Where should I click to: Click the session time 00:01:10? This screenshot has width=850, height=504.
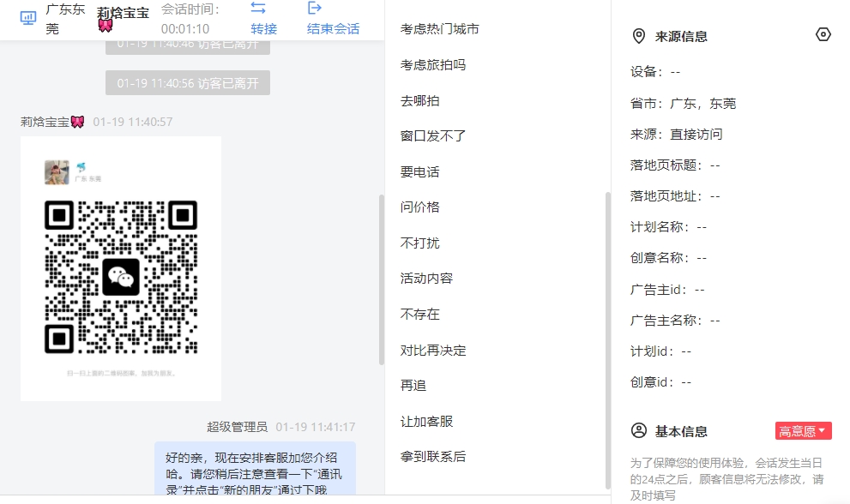coord(185,29)
